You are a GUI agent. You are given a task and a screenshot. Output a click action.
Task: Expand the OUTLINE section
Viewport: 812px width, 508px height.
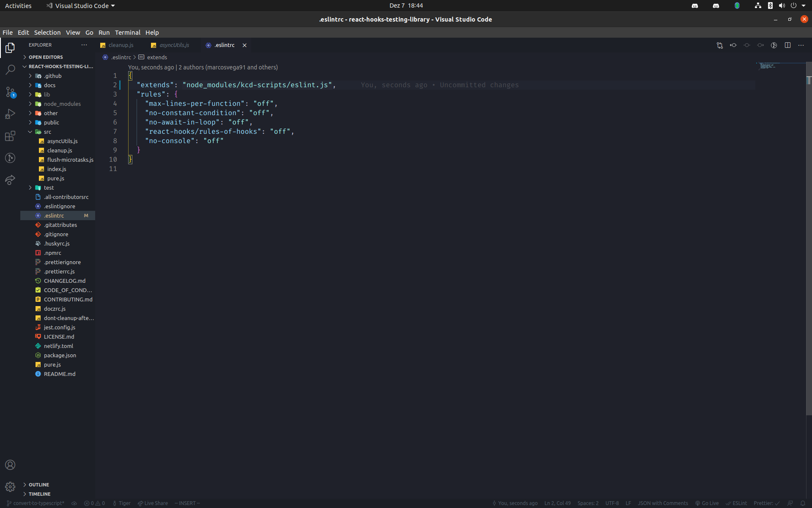click(x=58, y=485)
